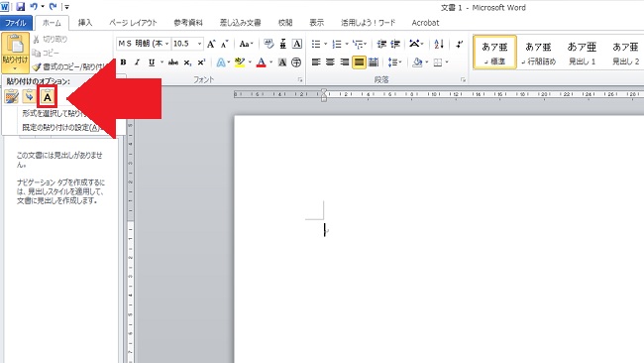
Task: Open the Change Case dropdown
Action: [246, 44]
